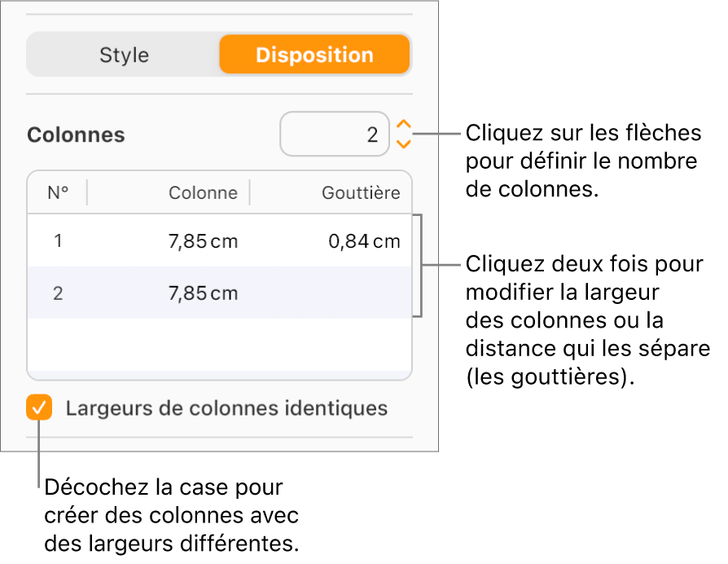
Task: Click the Gouttière value 0,84 cm
Action: [x=363, y=240]
